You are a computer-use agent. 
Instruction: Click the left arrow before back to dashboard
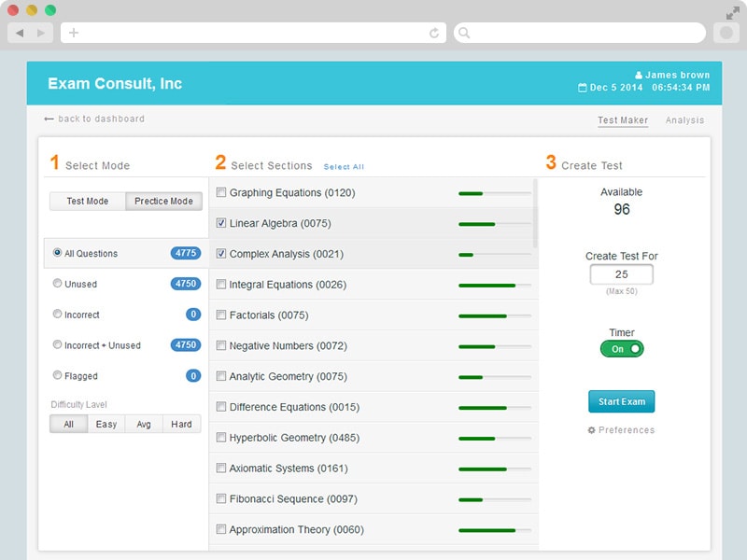[x=49, y=119]
